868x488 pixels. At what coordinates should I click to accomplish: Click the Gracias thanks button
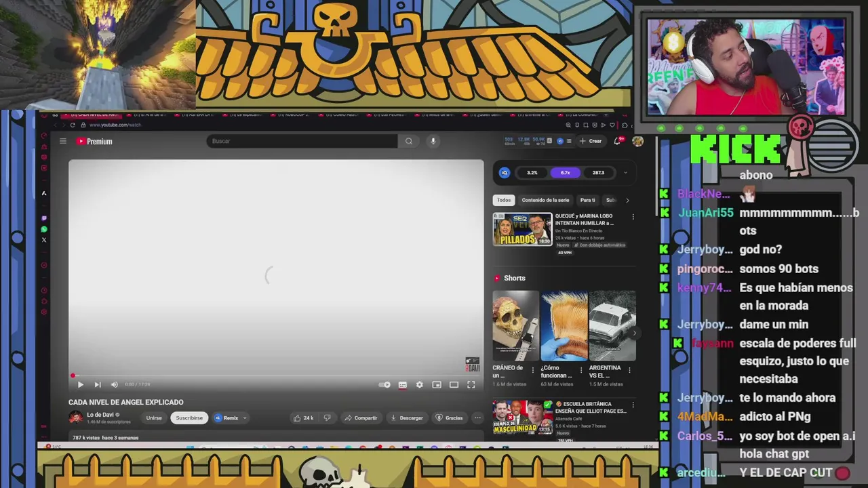(x=450, y=418)
